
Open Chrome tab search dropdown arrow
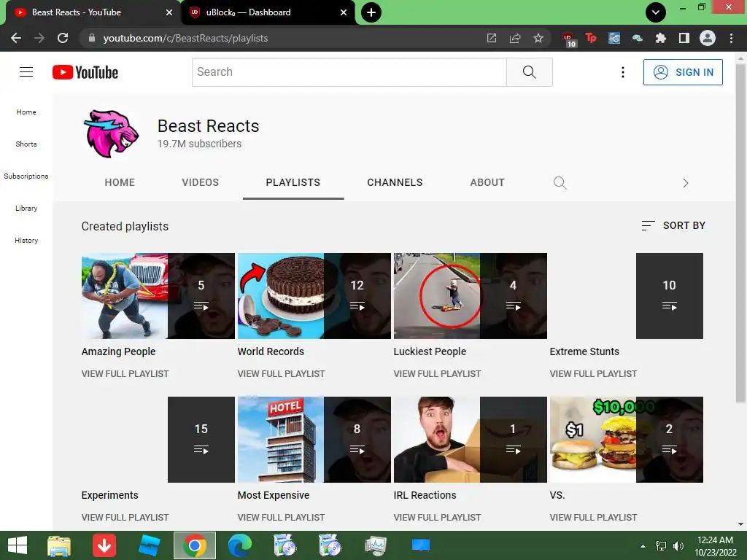point(656,12)
